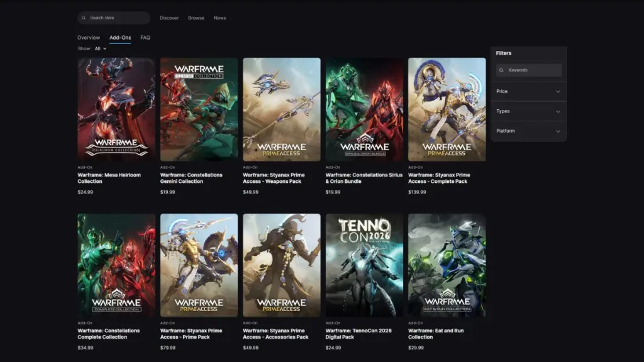
Task: Click Styanax Prime Access - Weapons Pack title
Action: (x=274, y=178)
